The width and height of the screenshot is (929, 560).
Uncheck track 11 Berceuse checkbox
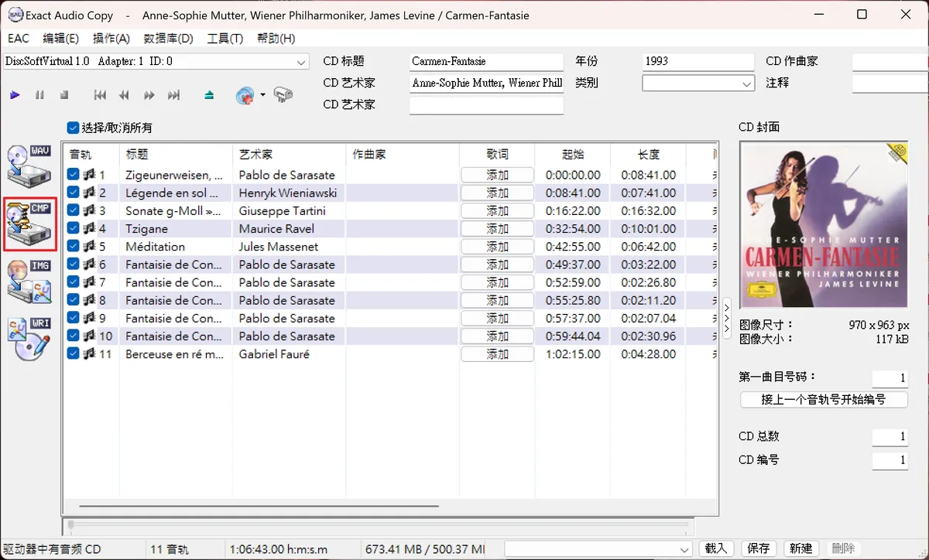73,354
